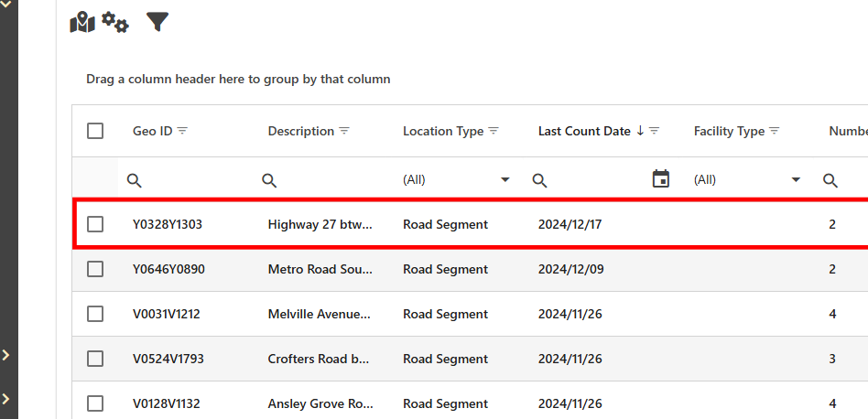Open the map view icon
The image size is (868, 419).
[x=82, y=23]
